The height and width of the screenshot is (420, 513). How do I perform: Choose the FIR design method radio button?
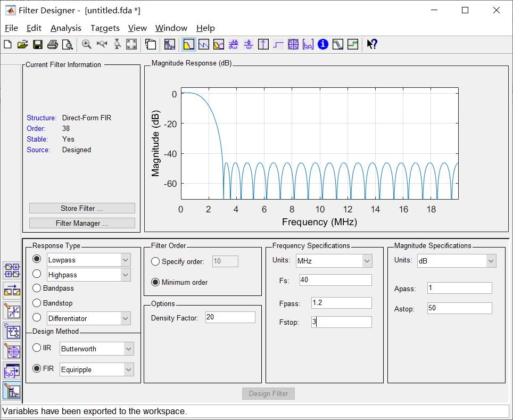pos(37,368)
